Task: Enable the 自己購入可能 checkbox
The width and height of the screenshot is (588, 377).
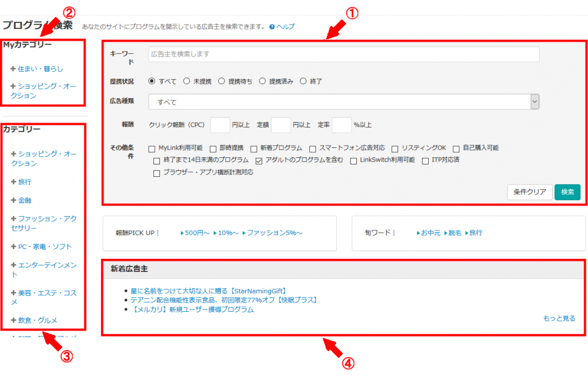Action: [x=456, y=149]
